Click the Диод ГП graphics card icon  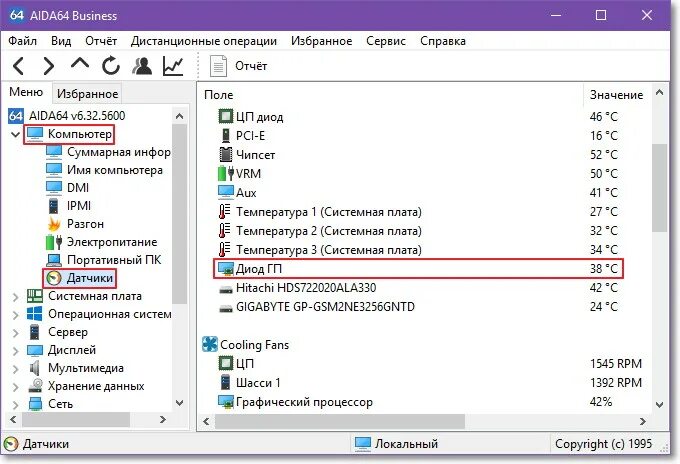coord(226,269)
